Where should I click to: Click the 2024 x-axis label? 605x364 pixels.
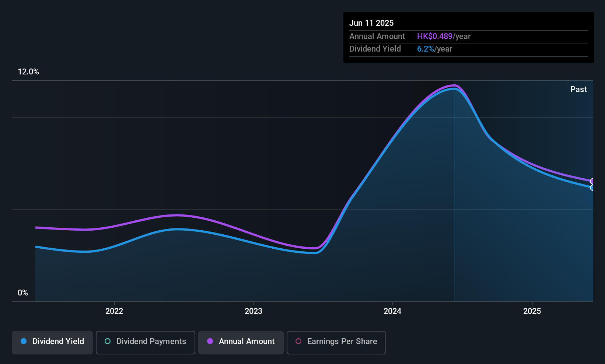392,311
